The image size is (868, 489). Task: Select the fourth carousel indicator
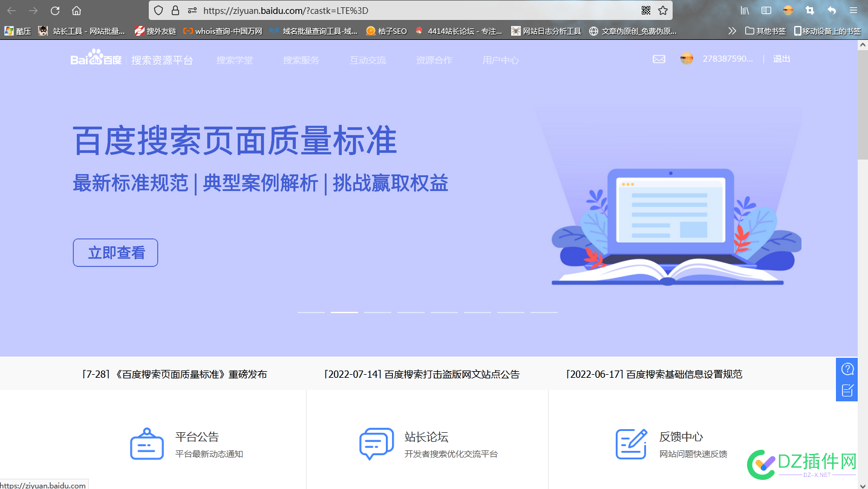[411, 312]
